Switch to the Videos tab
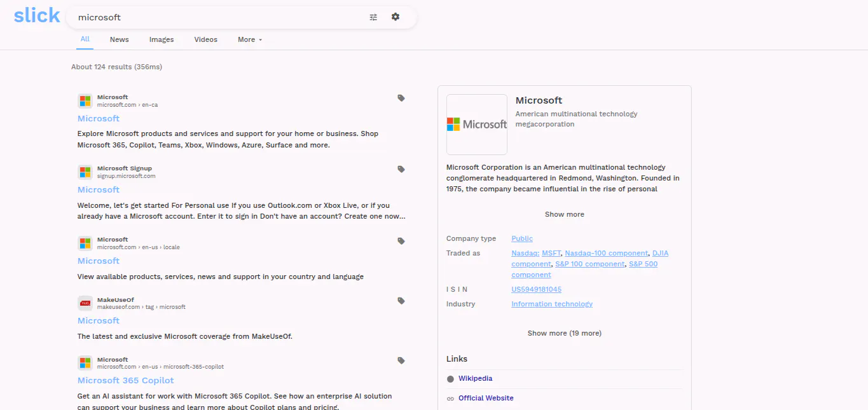 tap(206, 39)
